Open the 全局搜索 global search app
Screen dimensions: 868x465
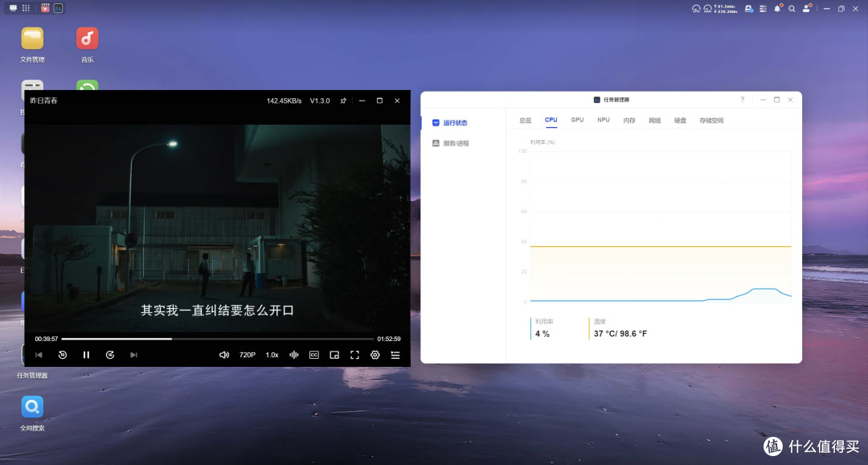coord(32,414)
